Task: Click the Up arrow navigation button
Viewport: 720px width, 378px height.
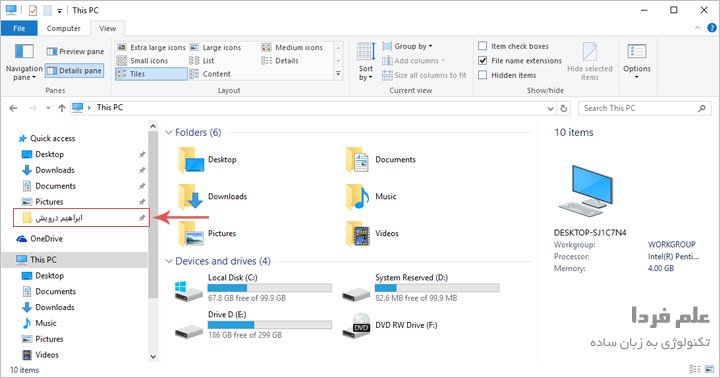Action: 62,108
